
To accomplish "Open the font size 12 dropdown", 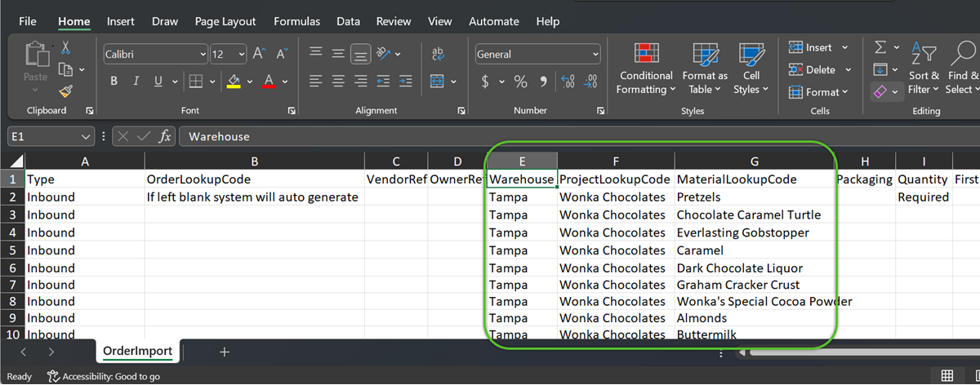I will click(243, 55).
